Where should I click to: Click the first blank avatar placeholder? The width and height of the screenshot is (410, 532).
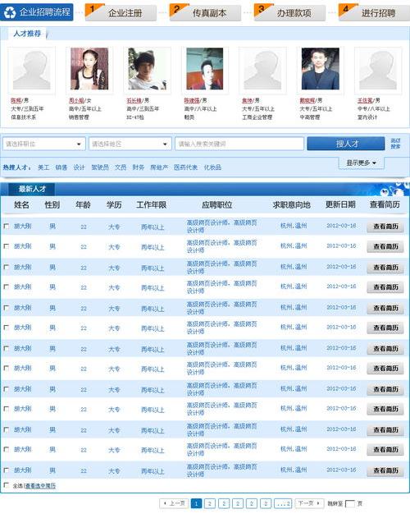[31, 71]
